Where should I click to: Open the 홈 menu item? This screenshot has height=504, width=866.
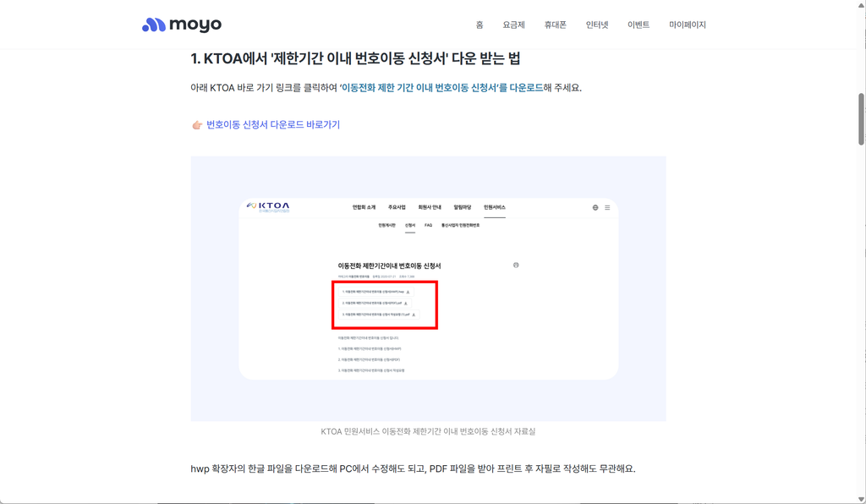click(x=480, y=25)
